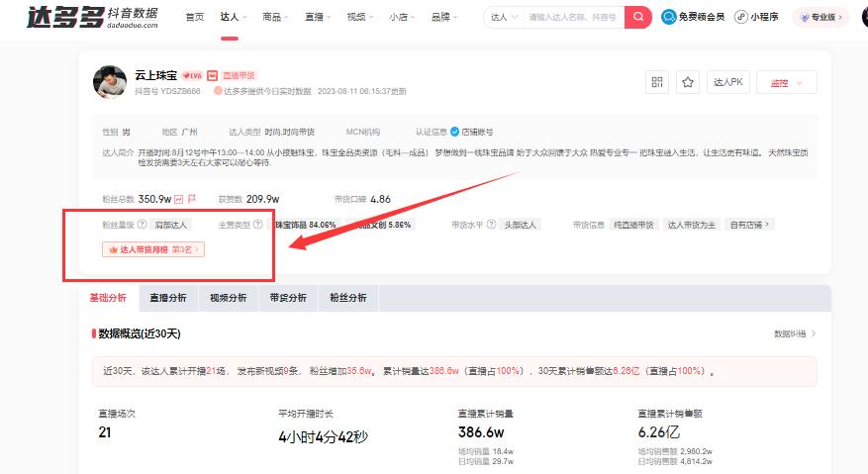Click the 免费领会员 icon
The height and width of the screenshot is (474, 868).
(x=669, y=17)
